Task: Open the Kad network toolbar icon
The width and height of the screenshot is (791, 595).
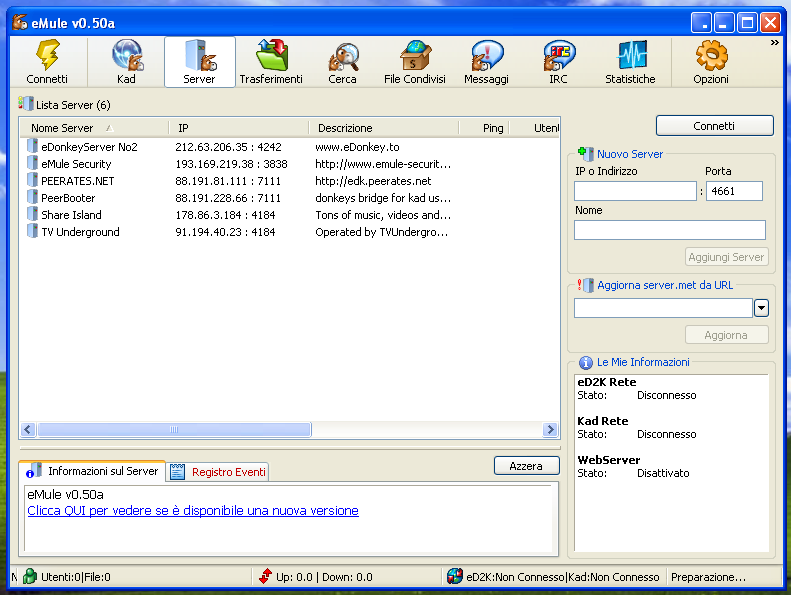Action: click(126, 62)
